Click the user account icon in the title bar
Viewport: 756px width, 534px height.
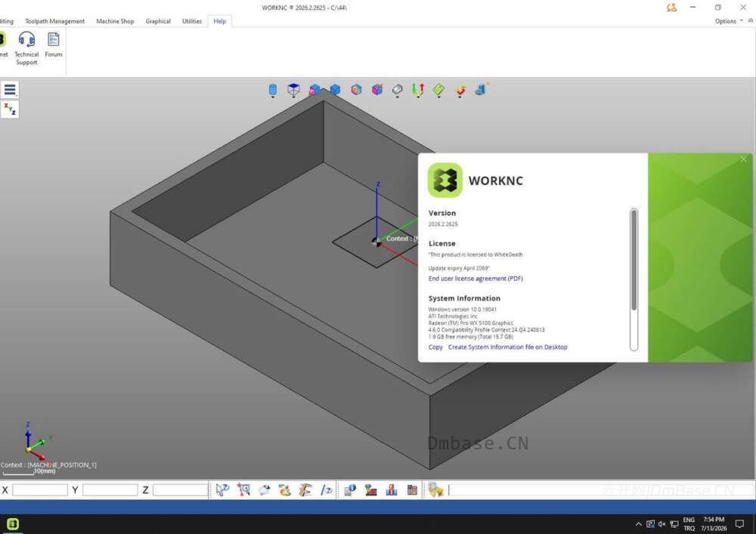671,8
